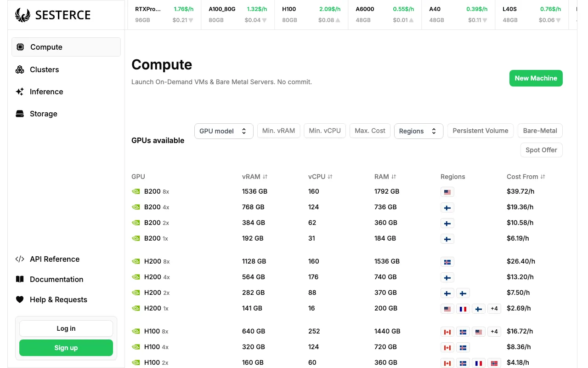588x368 pixels.
Task: Click the A6000 price ticker card
Action: coord(385,15)
